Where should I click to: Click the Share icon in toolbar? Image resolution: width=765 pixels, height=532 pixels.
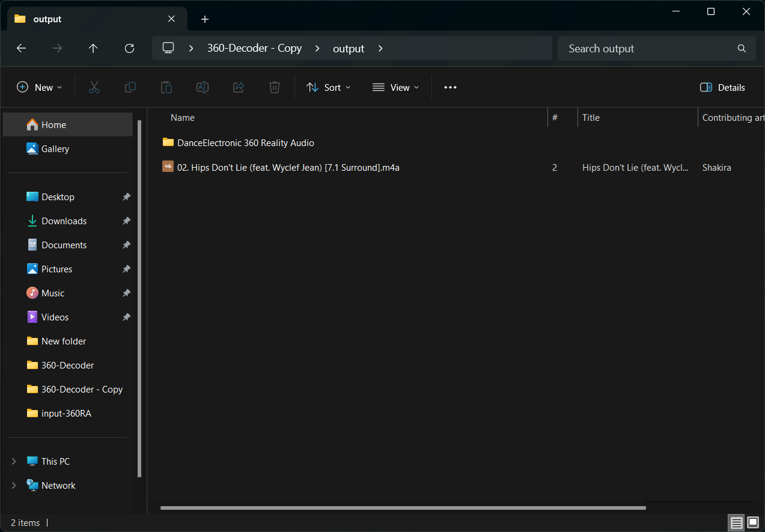click(x=239, y=87)
